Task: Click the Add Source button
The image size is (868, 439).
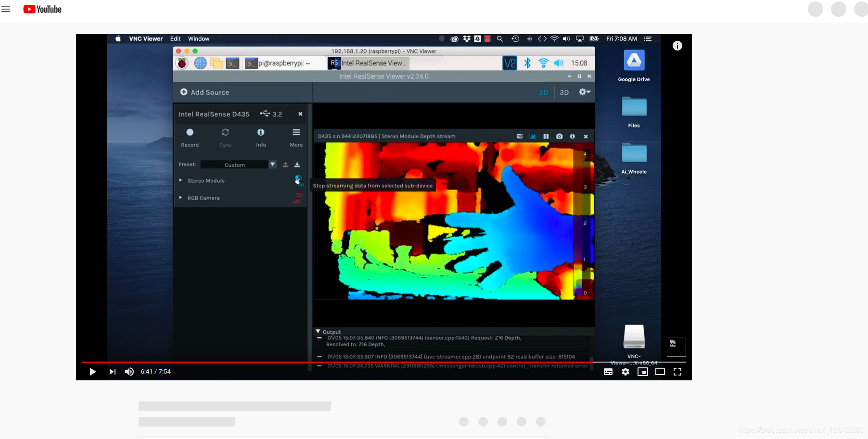Action: coord(204,92)
